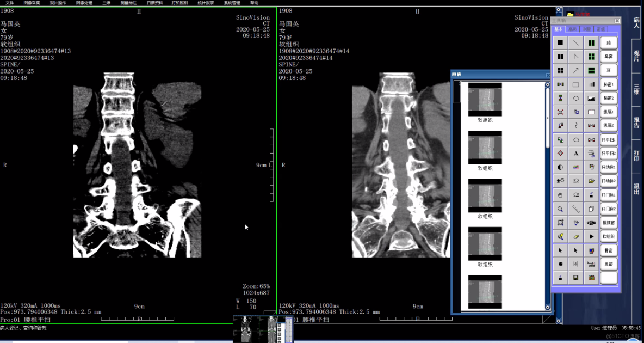Open the 图像处理 menu
This screenshot has width=644, height=343.
click(x=84, y=3)
